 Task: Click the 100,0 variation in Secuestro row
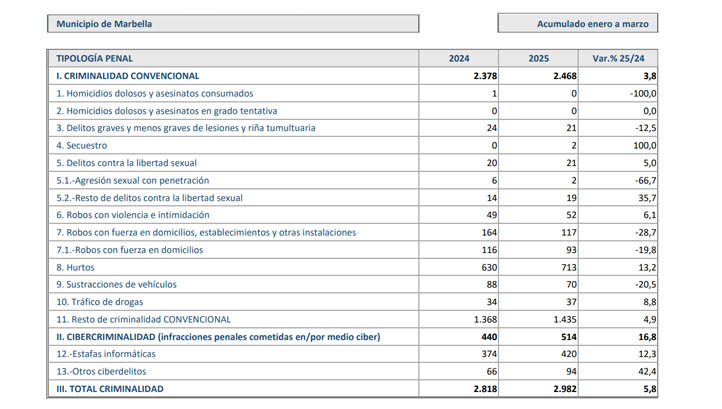[x=645, y=146]
